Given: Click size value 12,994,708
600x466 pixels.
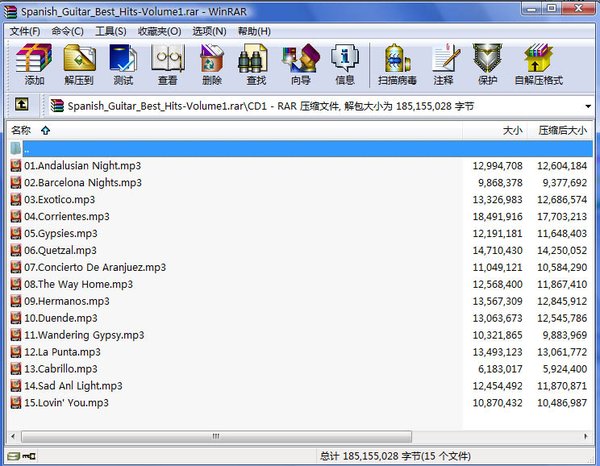Looking at the screenshot, I should pos(497,166).
